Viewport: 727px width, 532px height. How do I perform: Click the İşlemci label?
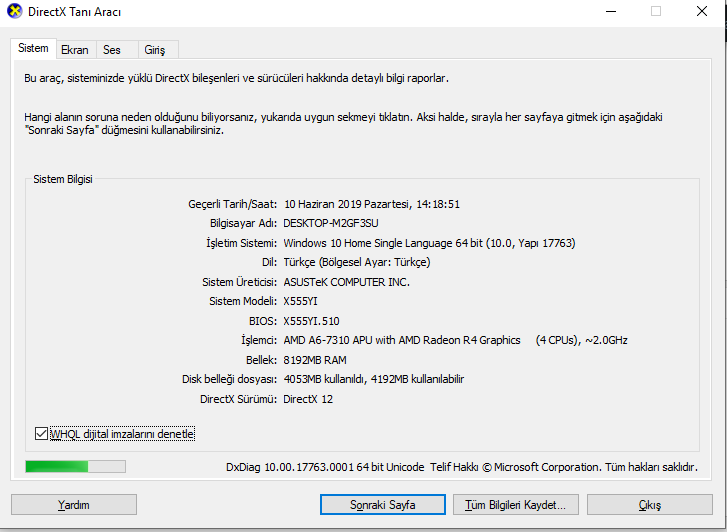259,340
